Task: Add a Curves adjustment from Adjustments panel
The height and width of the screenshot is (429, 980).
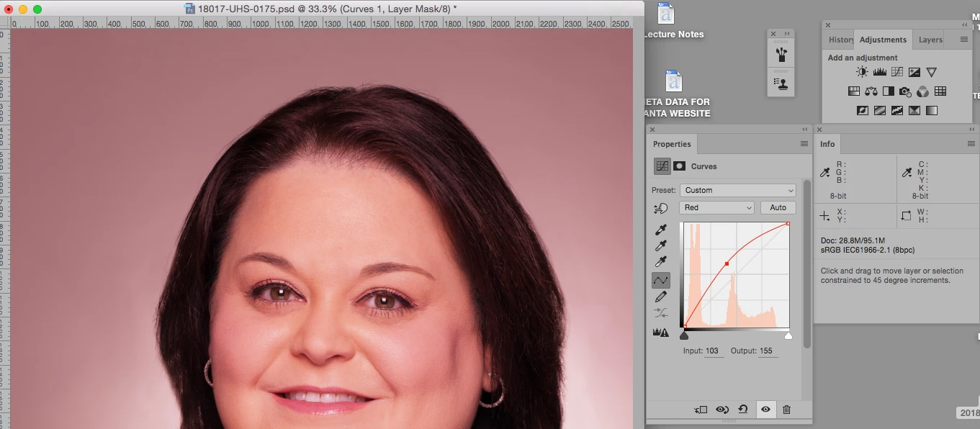Action: tap(896, 72)
